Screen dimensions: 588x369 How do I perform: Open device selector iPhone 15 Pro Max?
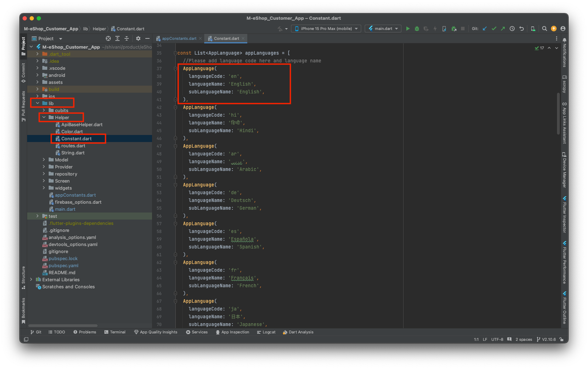pos(326,29)
